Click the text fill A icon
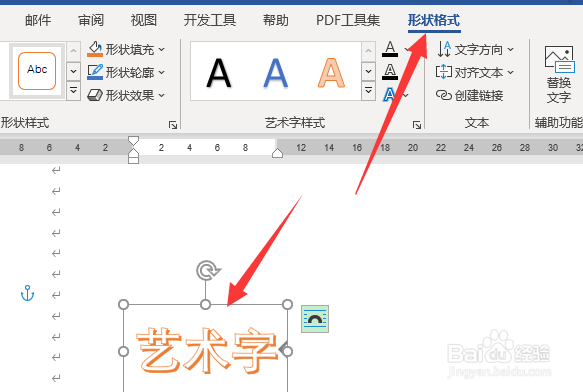583x392 pixels. [x=390, y=49]
